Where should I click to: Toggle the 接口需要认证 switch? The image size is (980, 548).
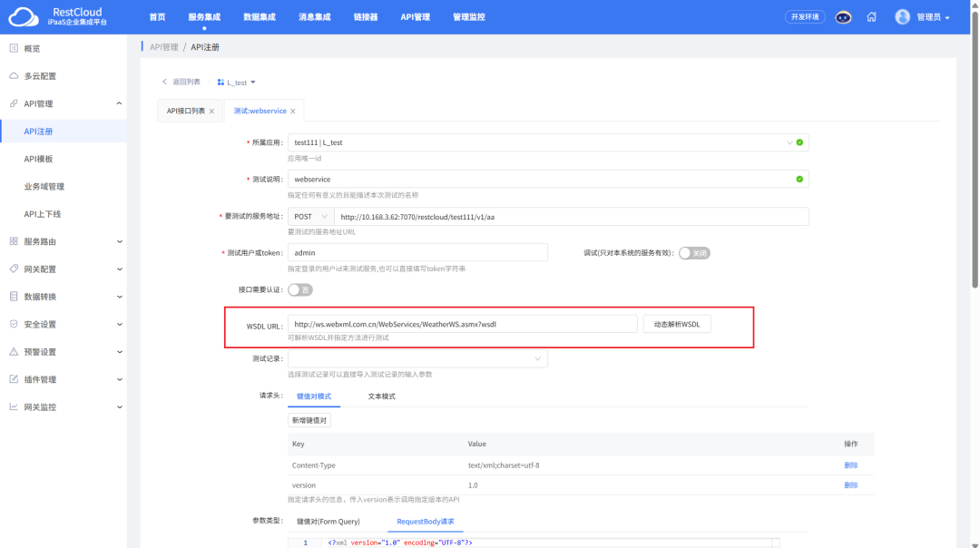point(300,289)
